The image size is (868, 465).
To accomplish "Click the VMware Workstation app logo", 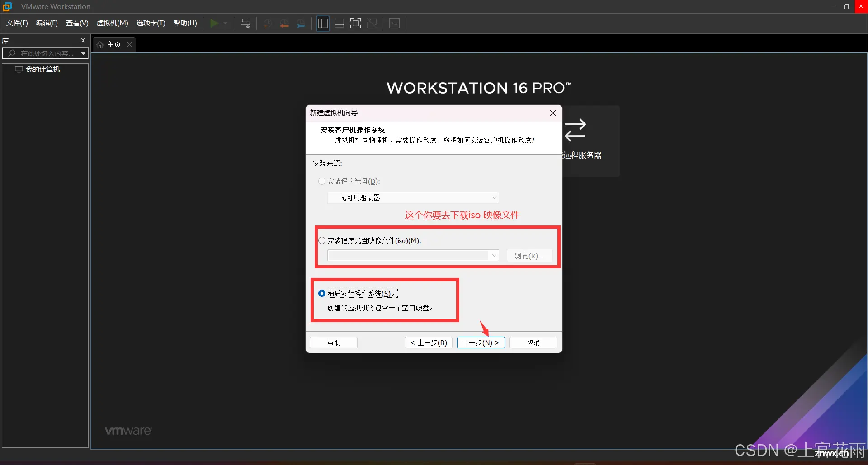I will [x=7, y=6].
